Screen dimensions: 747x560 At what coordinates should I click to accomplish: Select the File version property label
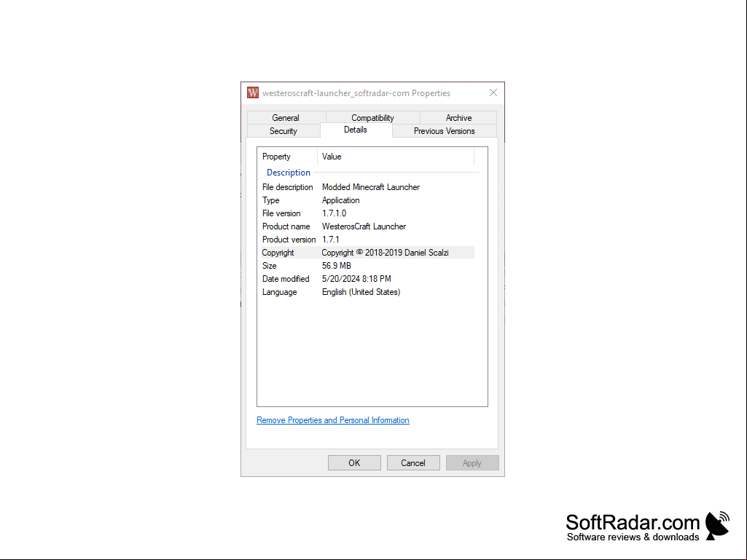(281, 213)
